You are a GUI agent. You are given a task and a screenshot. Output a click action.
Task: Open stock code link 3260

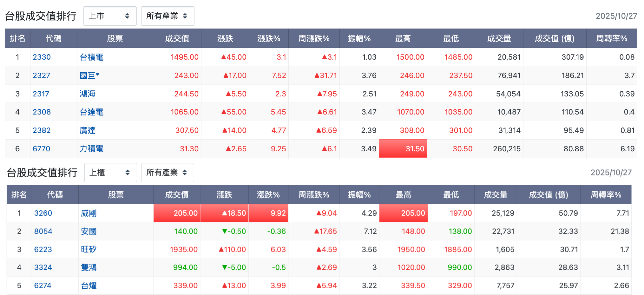click(43, 213)
